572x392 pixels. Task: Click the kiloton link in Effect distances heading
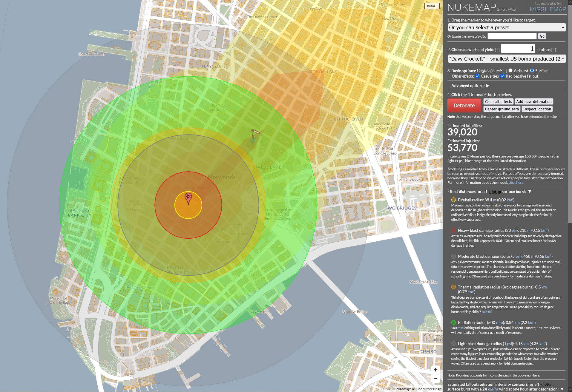495,192
